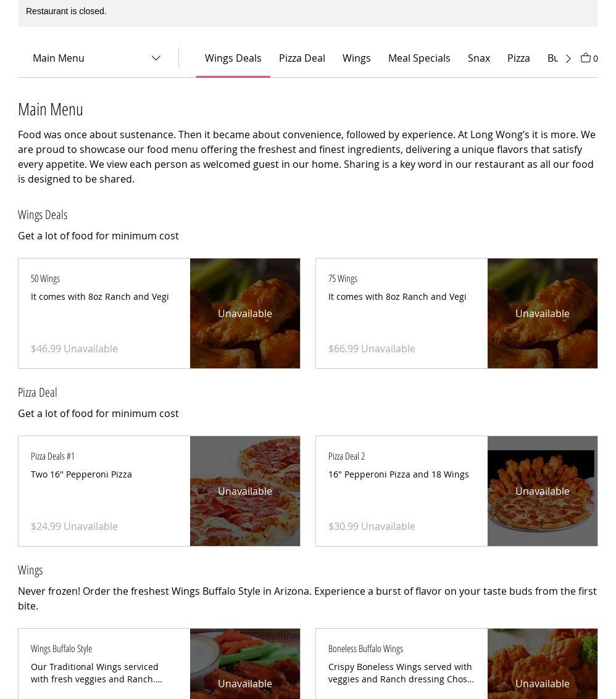Click the Pizza Deal 2 wings and pizza image
This screenshot has width=616, height=699.
pyautogui.click(x=543, y=491)
